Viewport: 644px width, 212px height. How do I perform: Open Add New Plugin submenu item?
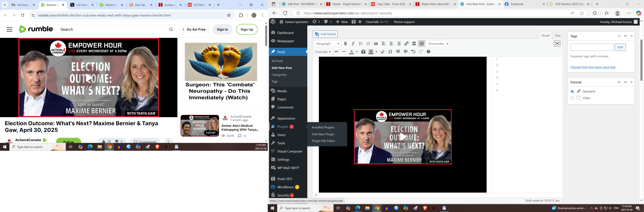323,134
